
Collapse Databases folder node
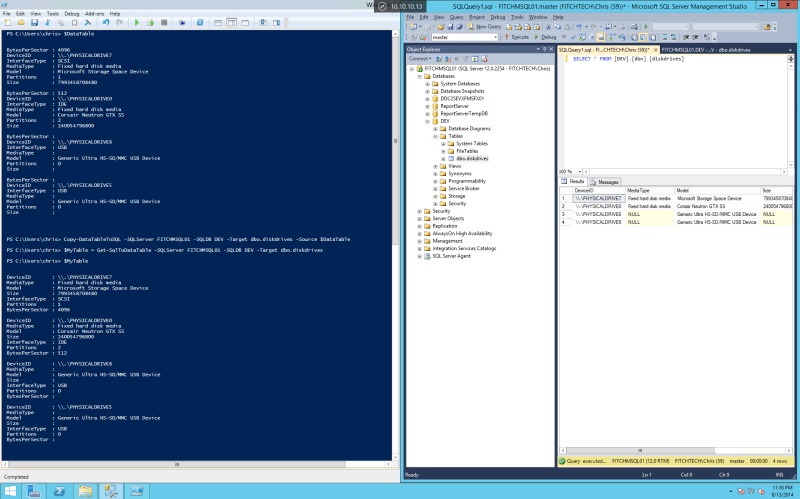click(420, 76)
